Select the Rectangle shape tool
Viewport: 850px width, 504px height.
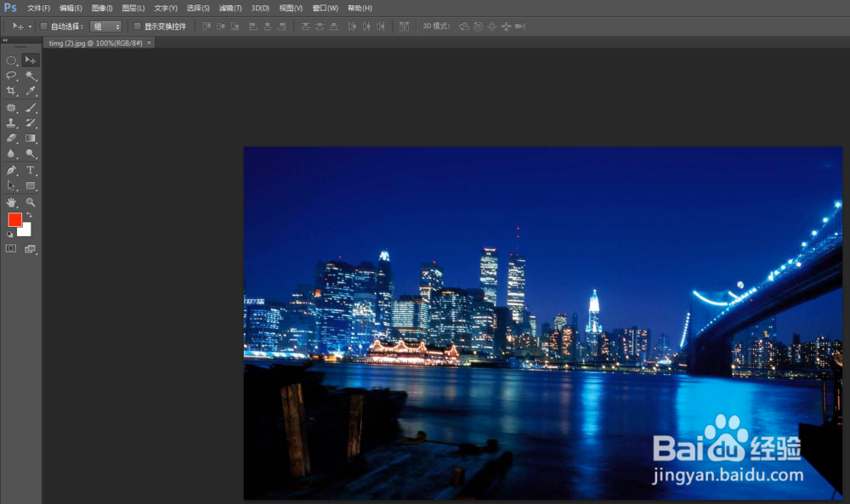click(x=31, y=186)
